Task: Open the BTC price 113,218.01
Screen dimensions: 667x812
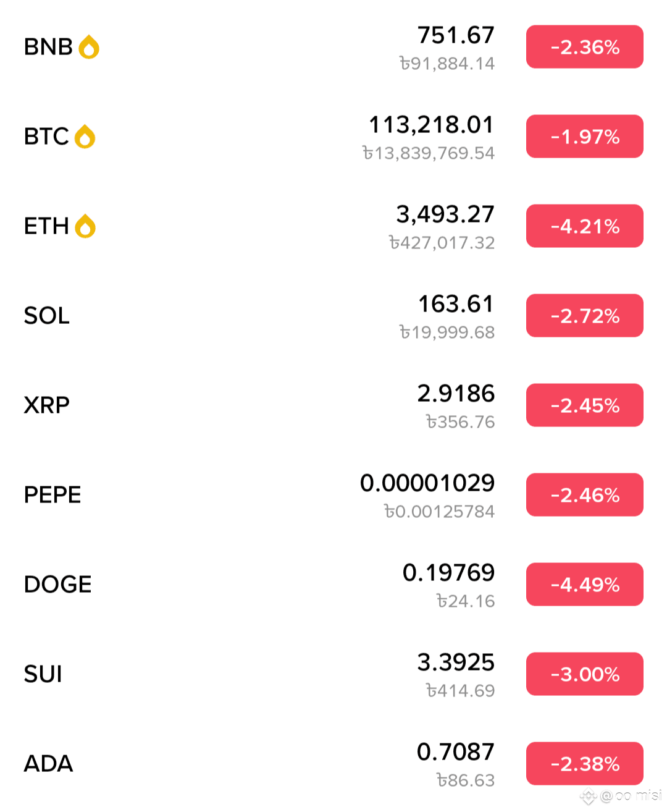Action: (431, 125)
